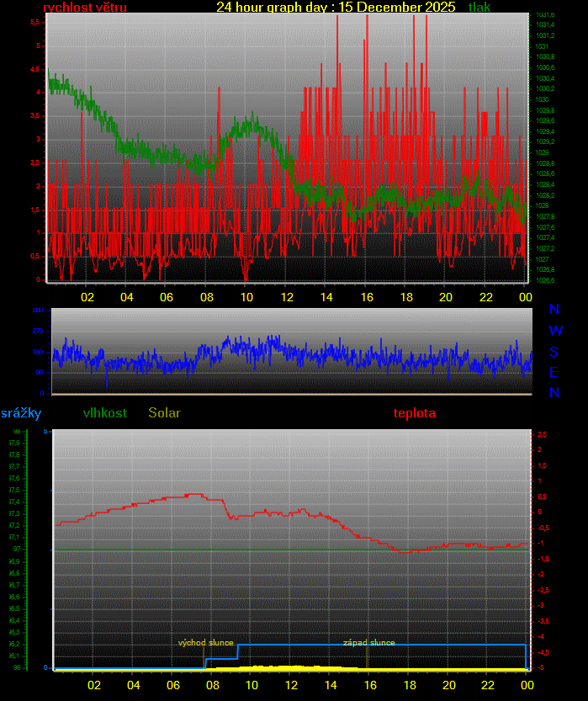
Task: Click the 'východ slunce' sunrise marker
Action: [x=205, y=643]
